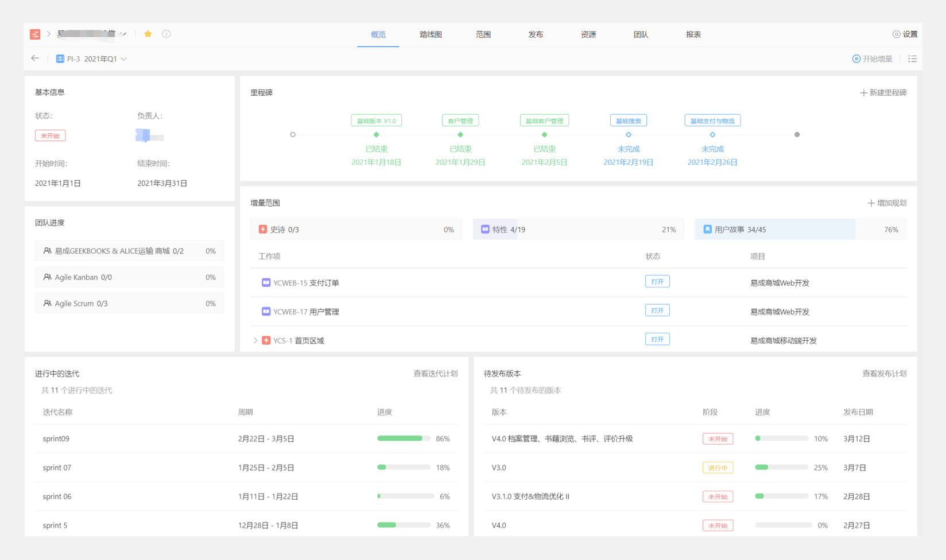Image resolution: width=946 pixels, height=560 pixels.
Task: Open the list view icon at top right
Action: [912, 59]
